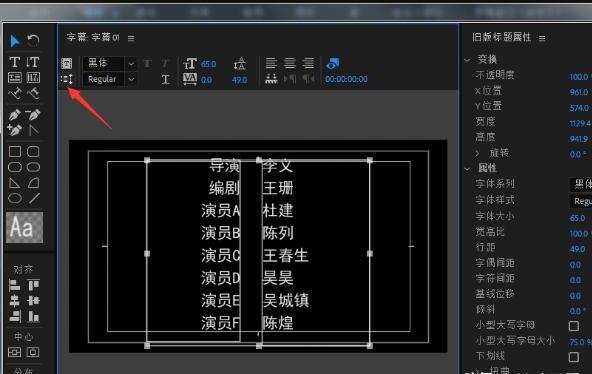592x374 pixels.
Task: Click vertical align top icon under 对齐
Action: tap(33, 286)
